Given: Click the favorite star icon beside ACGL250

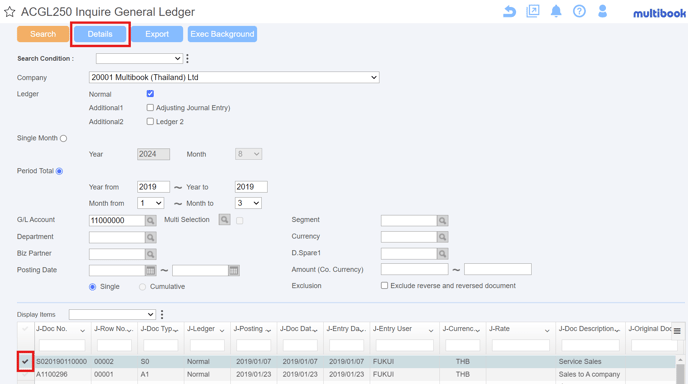Looking at the screenshot, I should [x=10, y=12].
